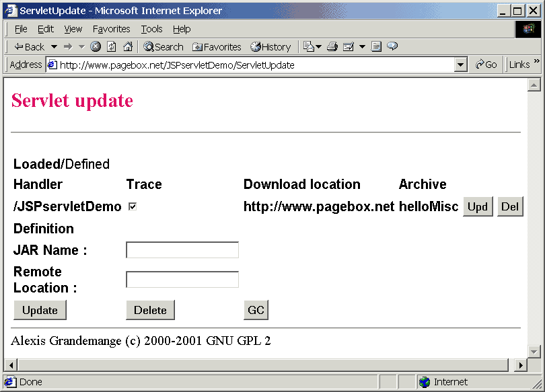Click the Handler column header
Viewport: 545px width, 392px height.
(38, 184)
